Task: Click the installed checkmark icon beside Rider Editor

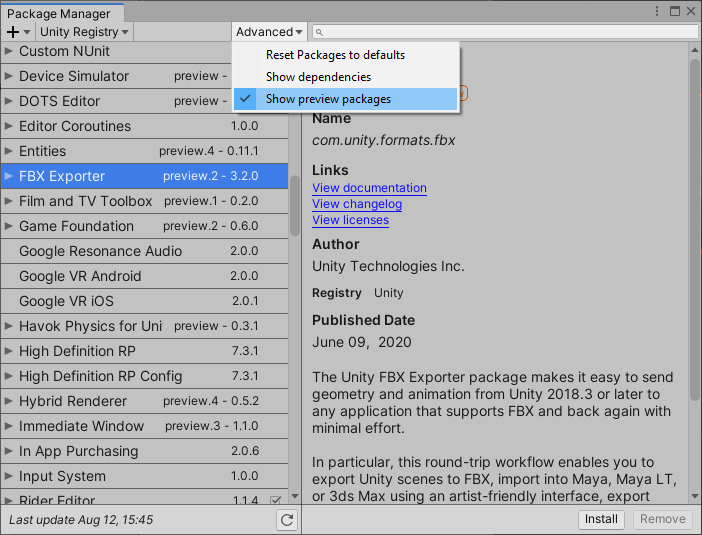Action: click(x=276, y=500)
